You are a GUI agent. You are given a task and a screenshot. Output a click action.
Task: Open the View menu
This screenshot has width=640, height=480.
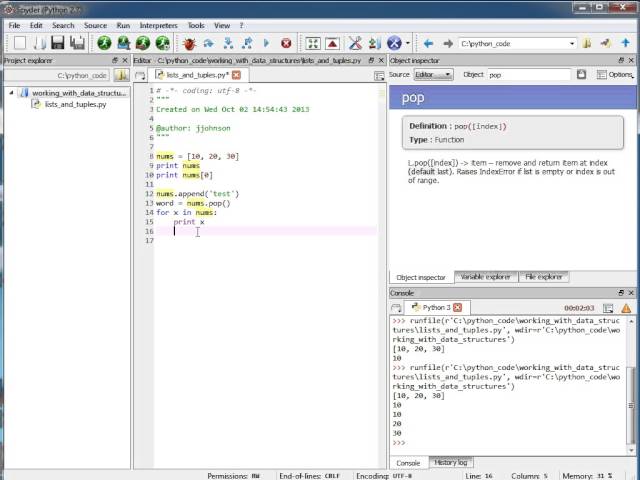point(222,25)
